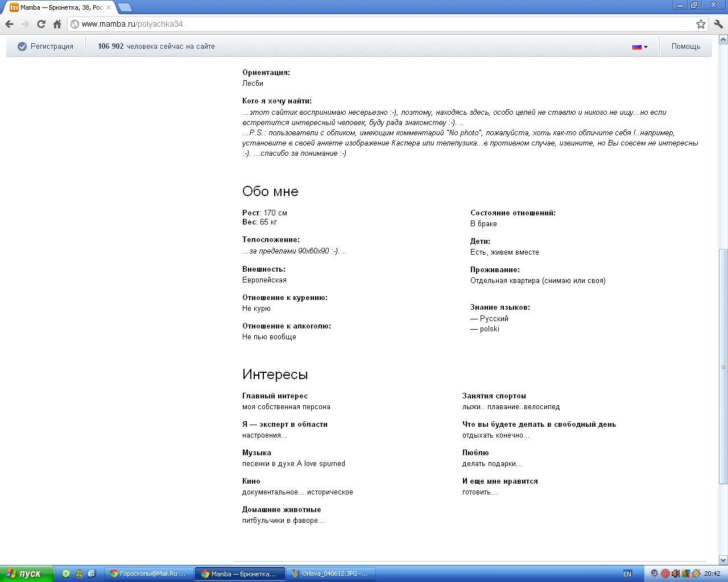Viewport: 728px width, 582px height.
Task: Click the Регистрация link
Action: (52, 47)
